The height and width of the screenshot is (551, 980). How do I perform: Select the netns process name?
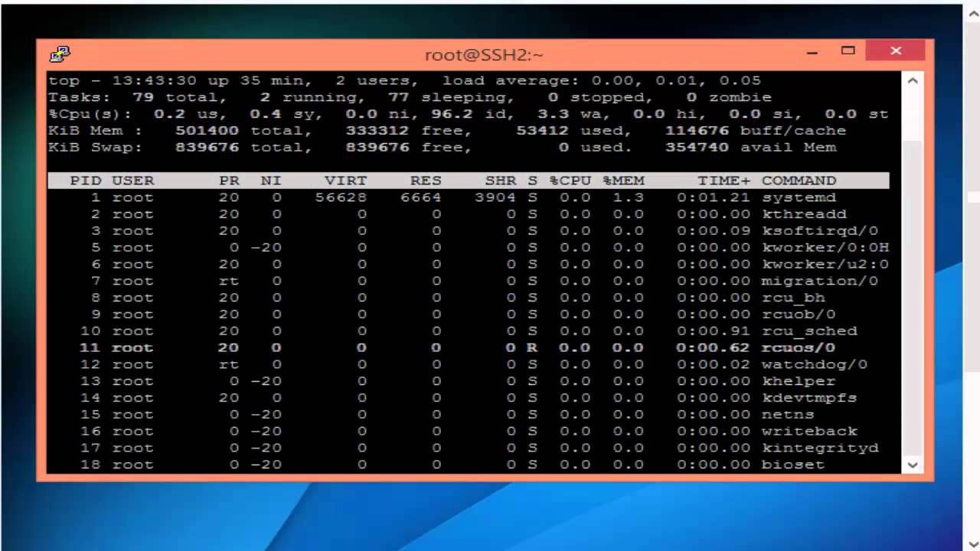[x=788, y=415]
